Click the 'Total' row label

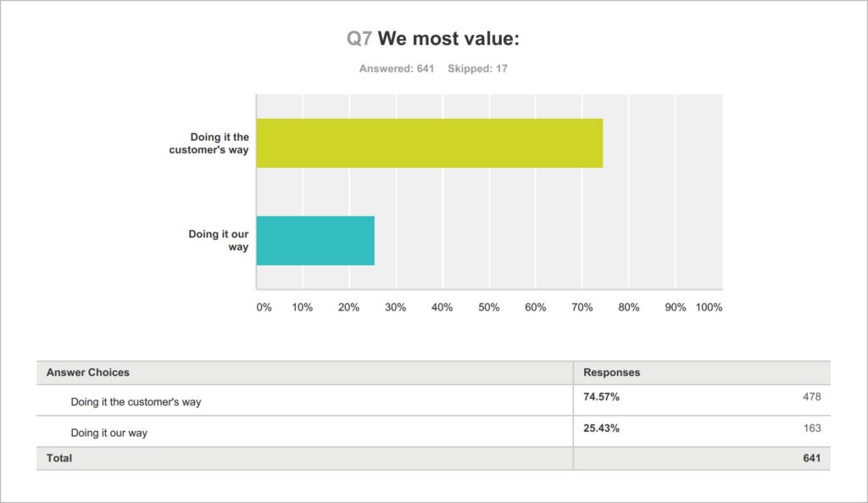[x=59, y=458]
